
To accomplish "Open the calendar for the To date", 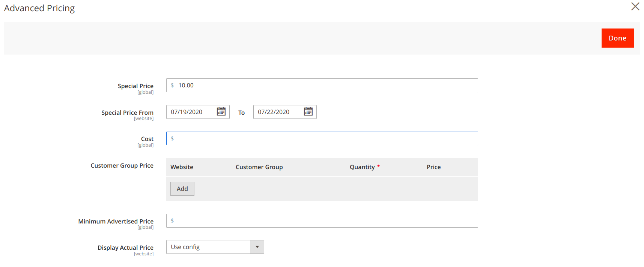I will 308,112.
